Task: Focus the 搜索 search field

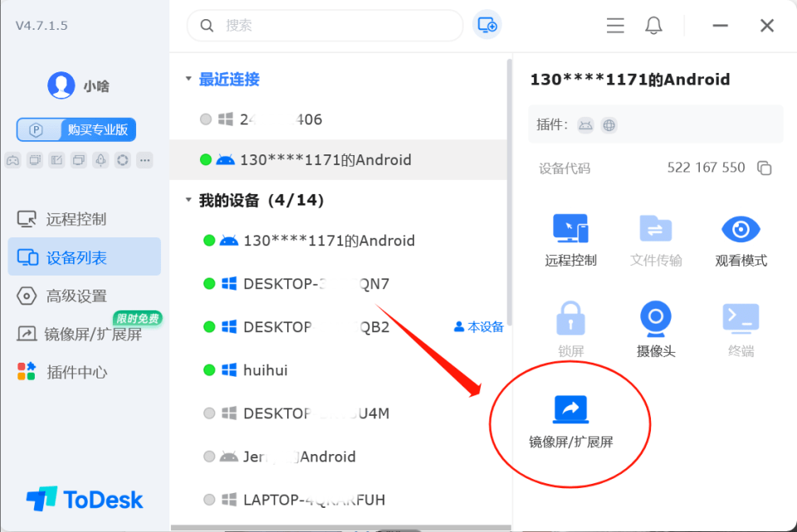Action: [x=325, y=26]
